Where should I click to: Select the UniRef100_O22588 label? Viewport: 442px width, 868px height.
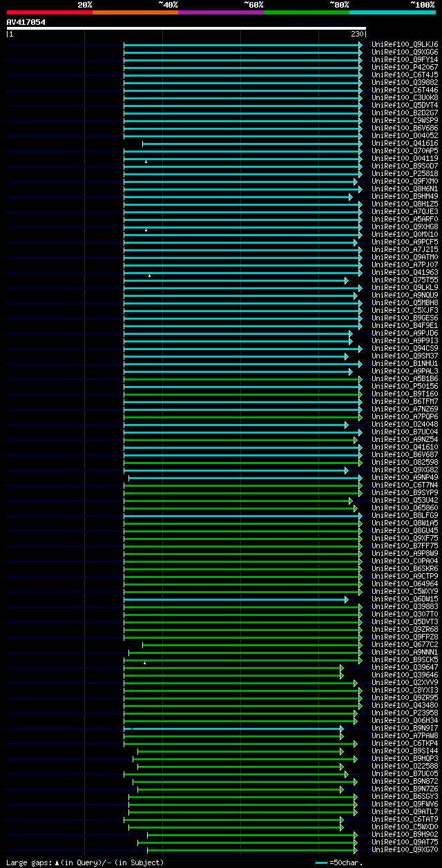405,766
